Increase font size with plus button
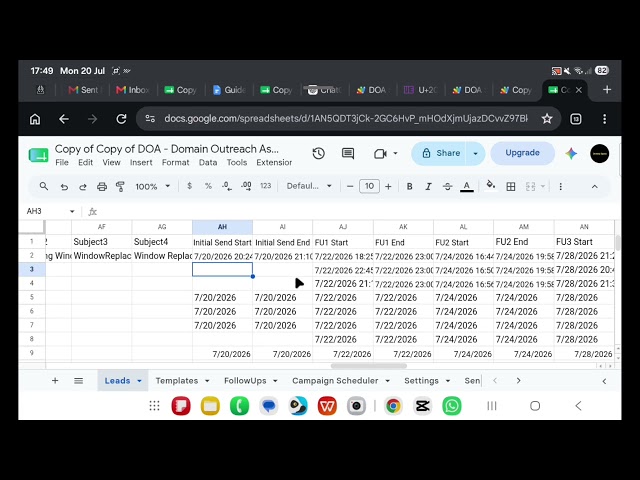The height and width of the screenshot is (480, 640). point(388,187)
